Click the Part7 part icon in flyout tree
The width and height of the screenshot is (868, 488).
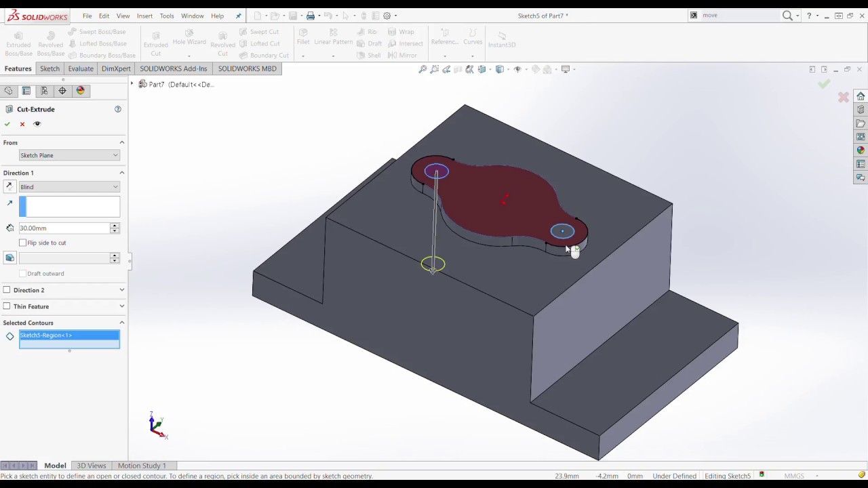click(x=142, y=84)
